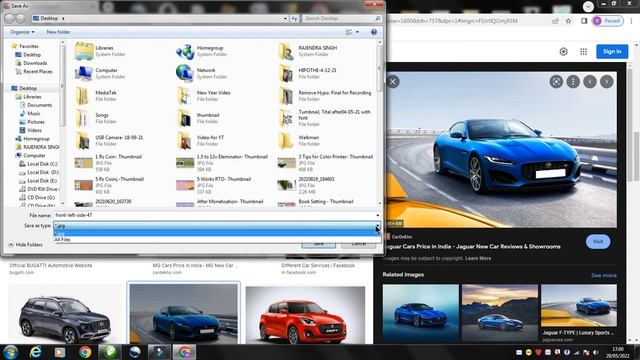
Task: Open the three-dot menu on preview image
Action: (x=573, y=82)
